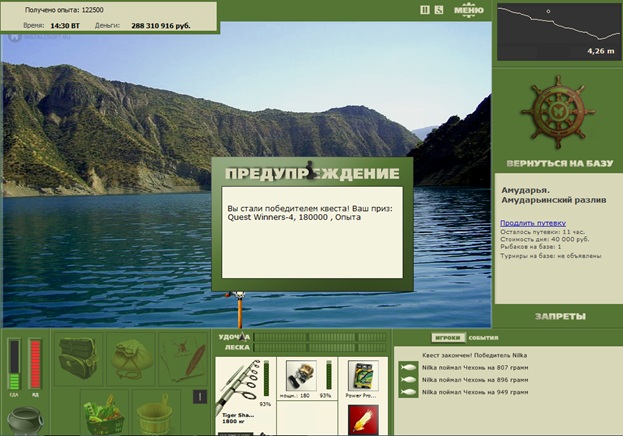Click 'Nilka поймал Чехонь на 807 грамм' entry
623x436 pixels.
[475, 368]
